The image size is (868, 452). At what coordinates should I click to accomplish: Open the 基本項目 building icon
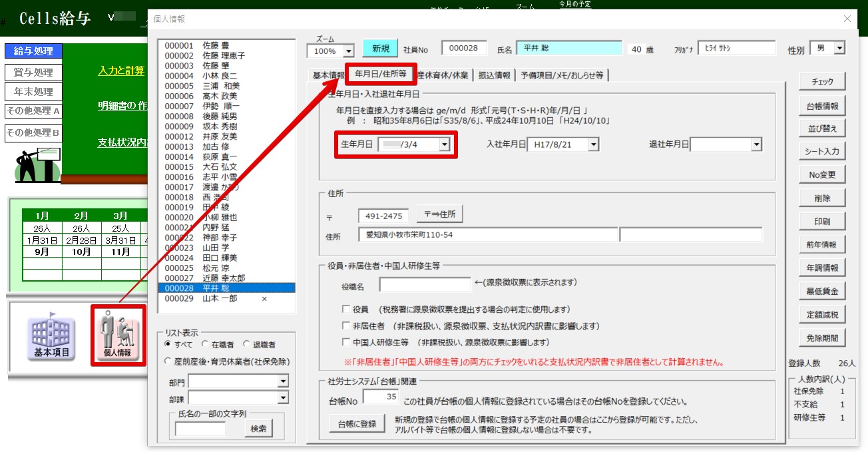click(x=52, y=335)
